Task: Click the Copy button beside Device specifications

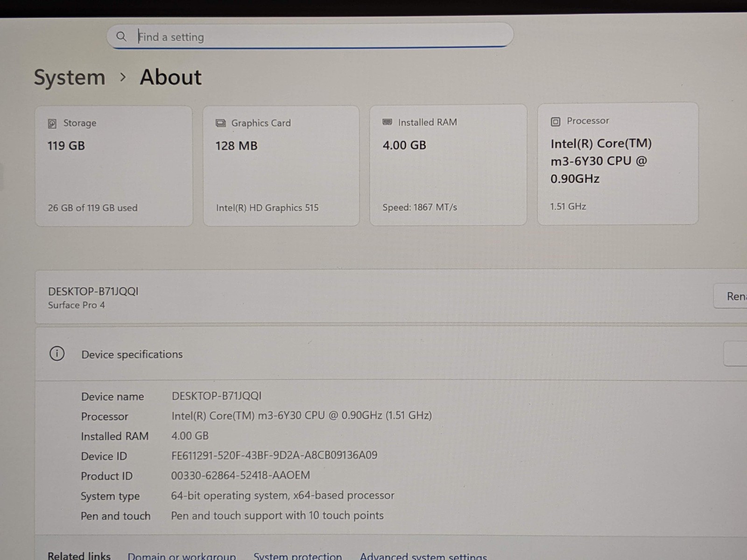Action: 736,354
